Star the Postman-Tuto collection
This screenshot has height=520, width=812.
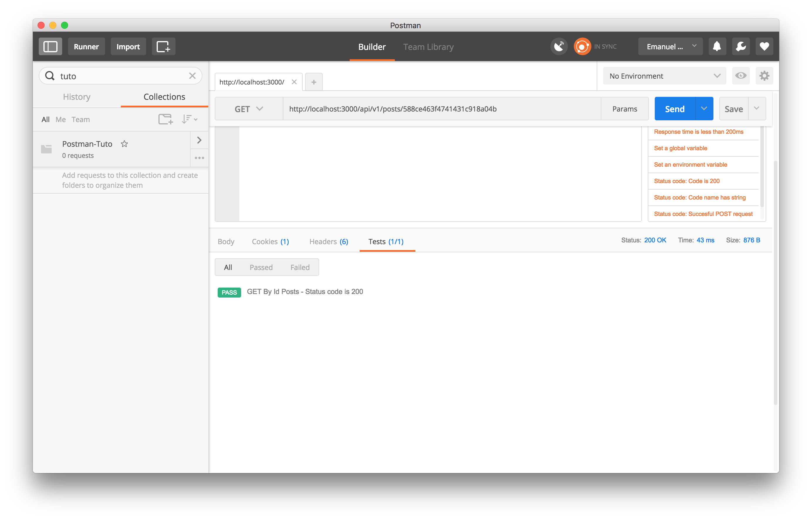124,144
